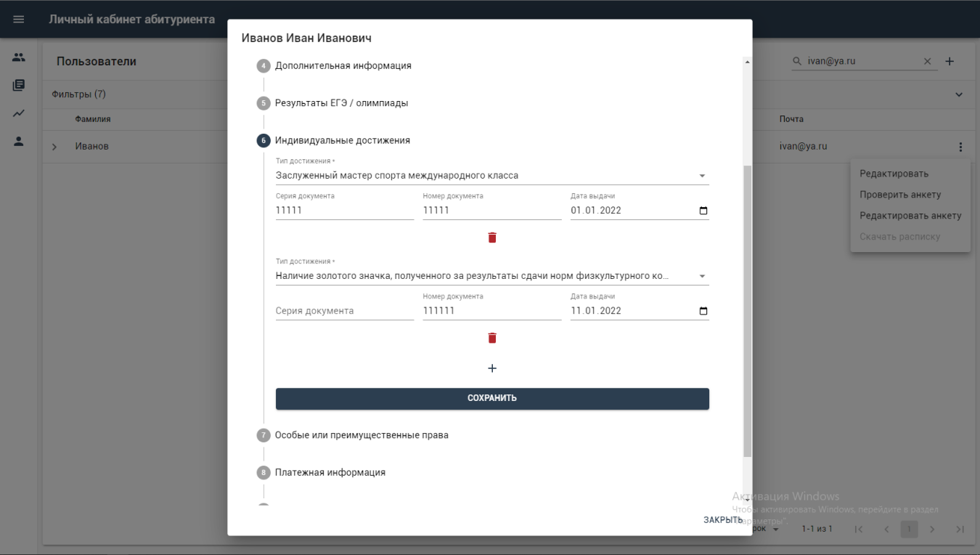Click the dialog vertical scrollbar thumb

tap(748, 311)
